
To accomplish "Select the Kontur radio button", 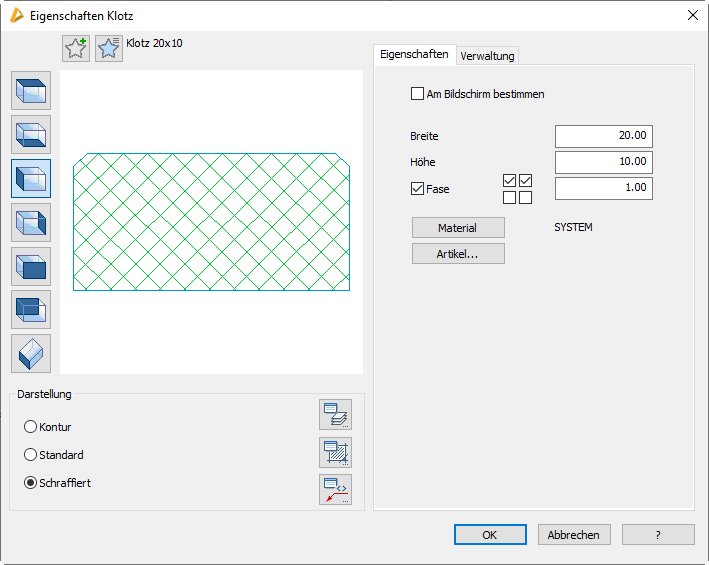I will [30, 427].
